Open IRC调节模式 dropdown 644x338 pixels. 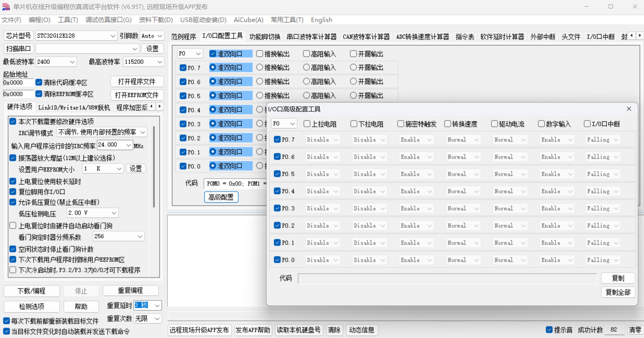coord(102,132)
